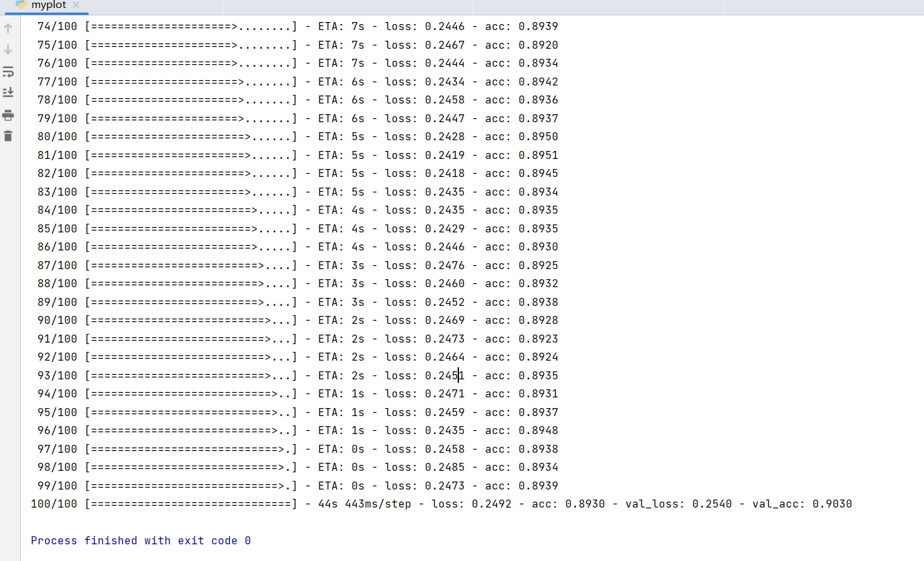Screen dimensions: 924x561
Task: Select the 99/100 step counter
Action: (x=57, y=486)
